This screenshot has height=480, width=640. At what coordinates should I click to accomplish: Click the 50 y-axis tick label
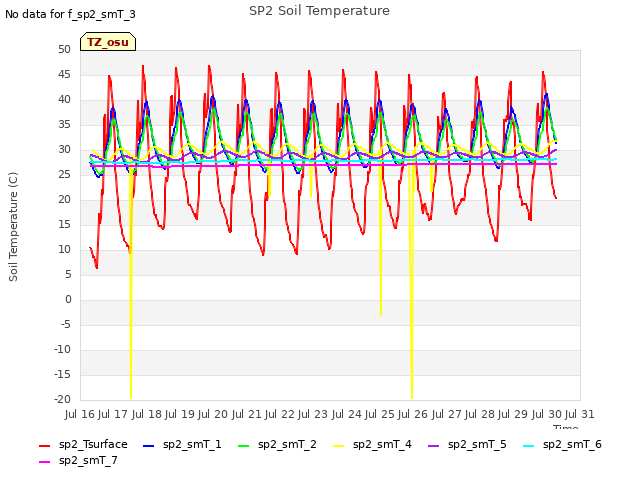(64, 49)
